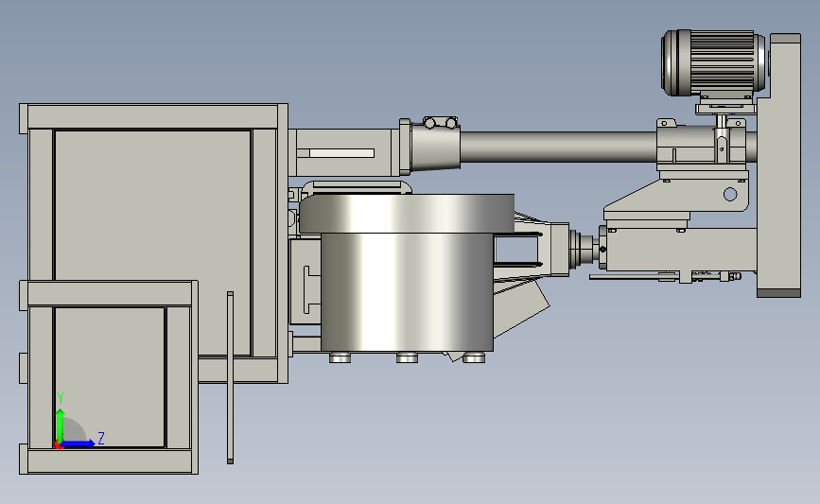Select the bearing housing under the motor
This screenshot has height=504, width=820.
click(701, 146)
